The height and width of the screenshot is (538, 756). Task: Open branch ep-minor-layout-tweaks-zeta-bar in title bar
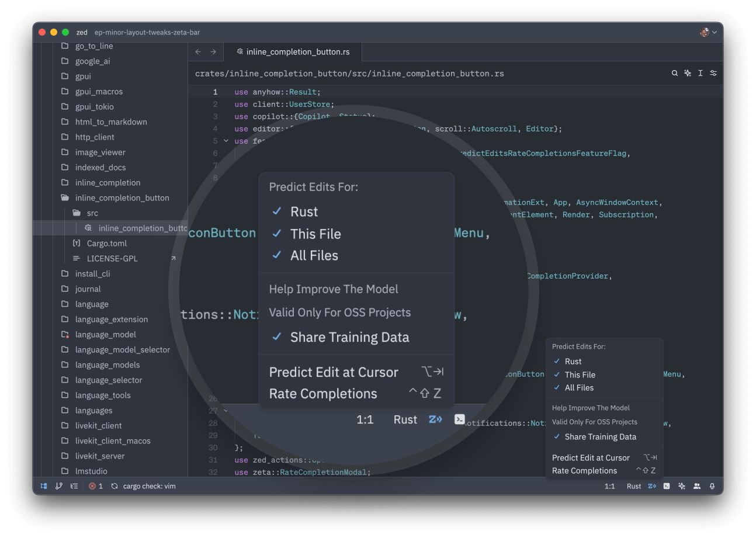coord(147,32)
